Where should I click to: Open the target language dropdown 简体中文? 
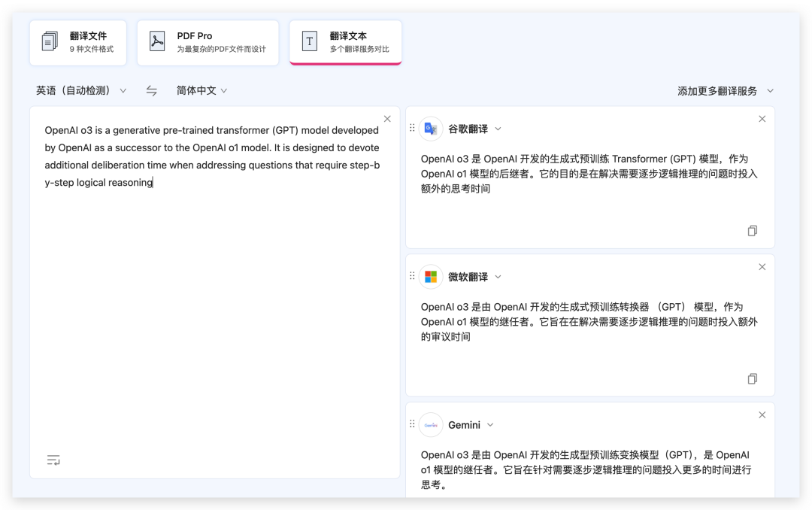[x=201, y=91]
